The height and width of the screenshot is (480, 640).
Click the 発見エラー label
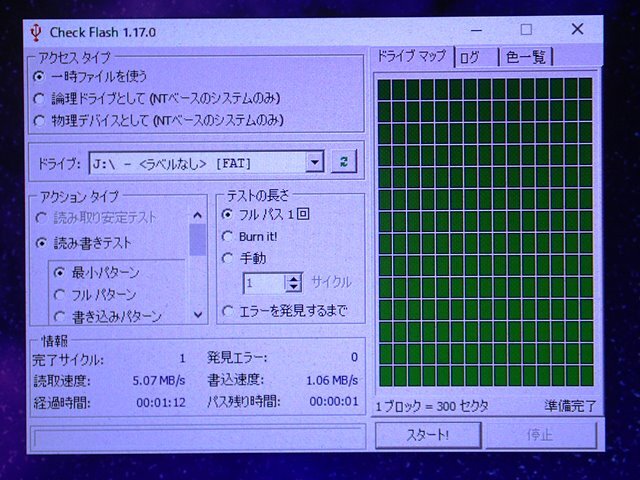pos(237,358)
